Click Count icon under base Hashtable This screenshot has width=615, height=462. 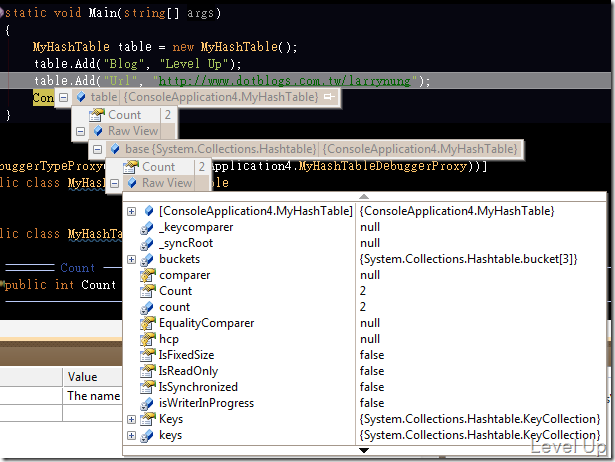pos(131,167)
